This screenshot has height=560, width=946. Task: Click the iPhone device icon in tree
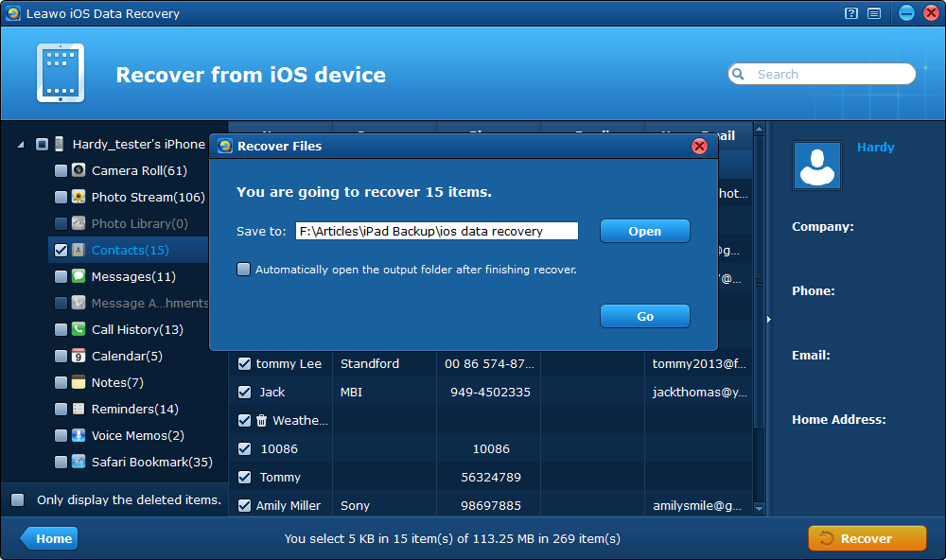[x=59, y=144]
